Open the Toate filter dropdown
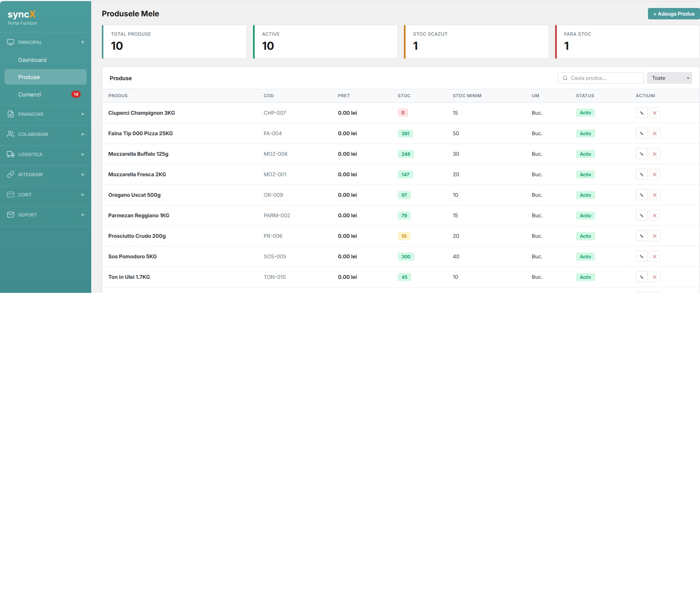 click(669, 78)
